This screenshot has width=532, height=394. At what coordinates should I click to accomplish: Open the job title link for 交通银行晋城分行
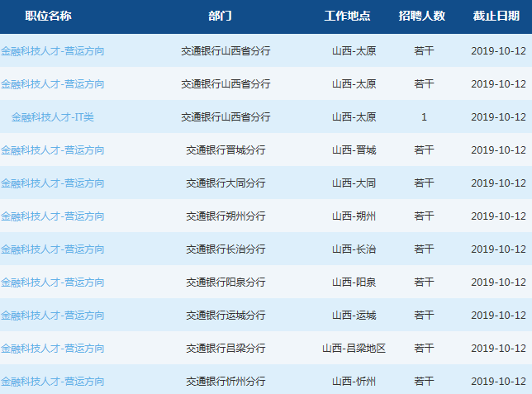53,150
